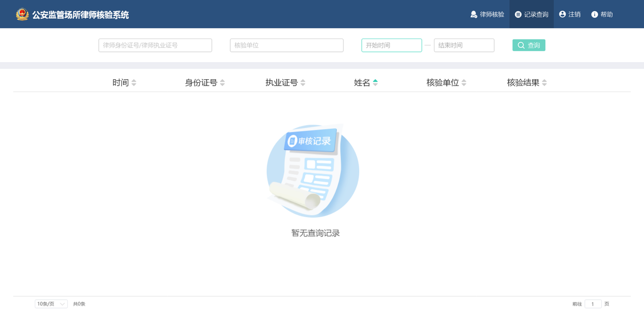Click the 暂无查询记录 message

[x=315, y=233]
